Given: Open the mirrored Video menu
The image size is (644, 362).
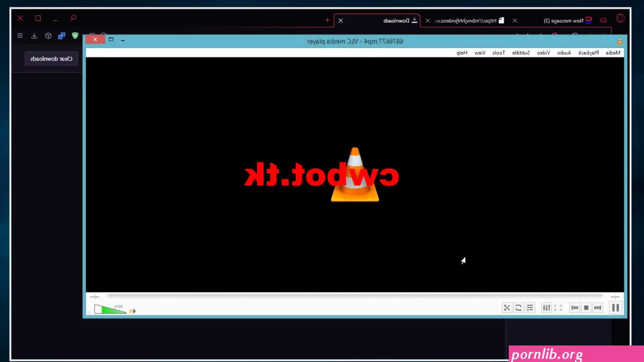Looking at the screenshot, I should click(x=543, y=53).
